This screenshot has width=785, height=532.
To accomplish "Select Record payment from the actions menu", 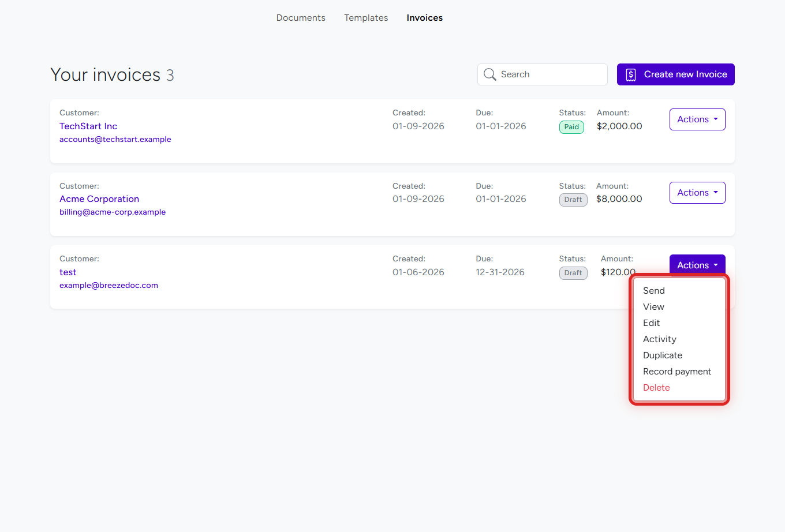I will point(677,371).
